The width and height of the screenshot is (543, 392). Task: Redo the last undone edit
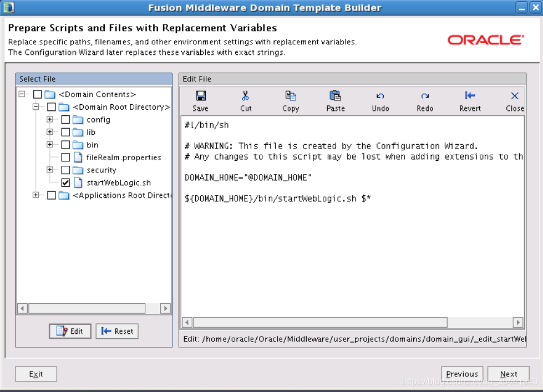click(425, 96)
